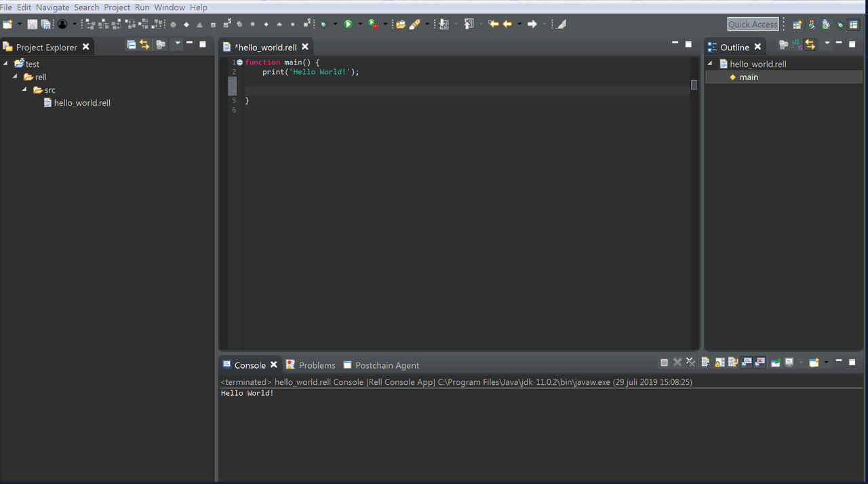Click the back navigation arrow in toolbar
The width and height of the screenshot is (868, 484).
[x=507, y=24]
